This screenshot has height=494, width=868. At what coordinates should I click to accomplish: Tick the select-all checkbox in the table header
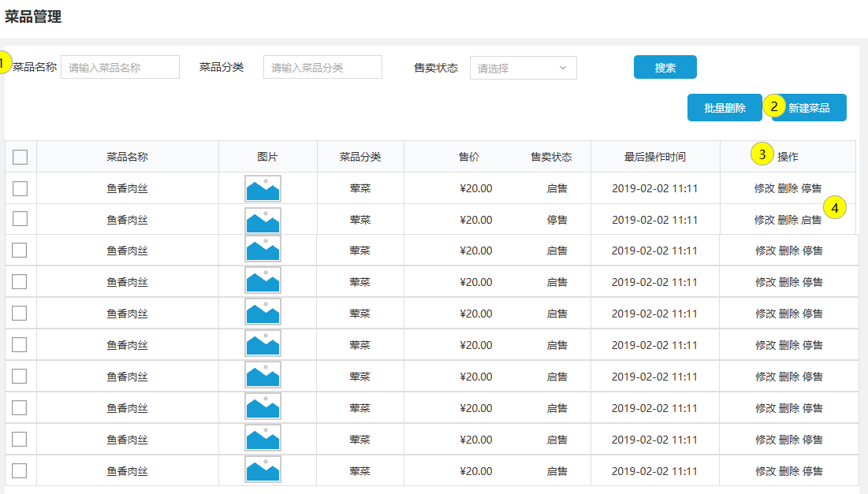pos(20,157)
